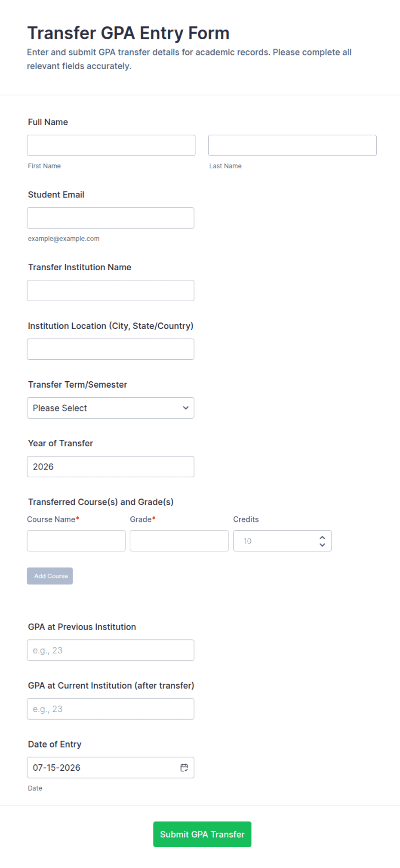
Task: Click the Transfer GPA Entry Form heading
Action: coord(128,33)
